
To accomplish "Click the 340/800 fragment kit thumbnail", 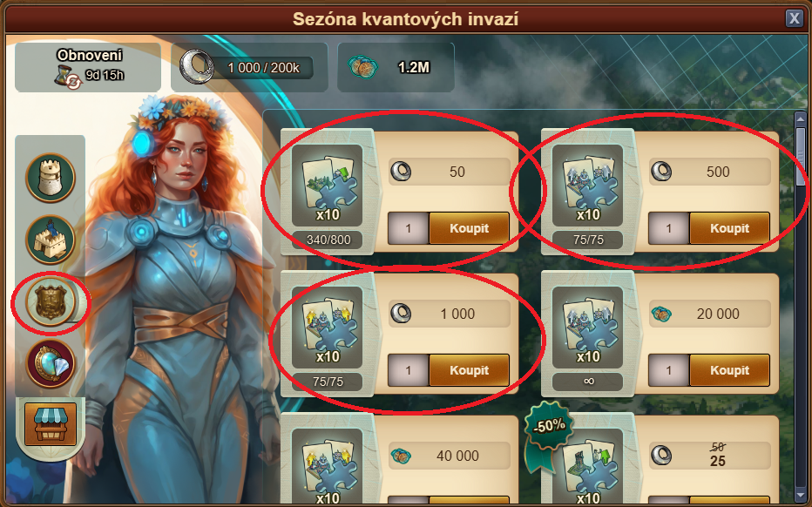I will point(328,186).
